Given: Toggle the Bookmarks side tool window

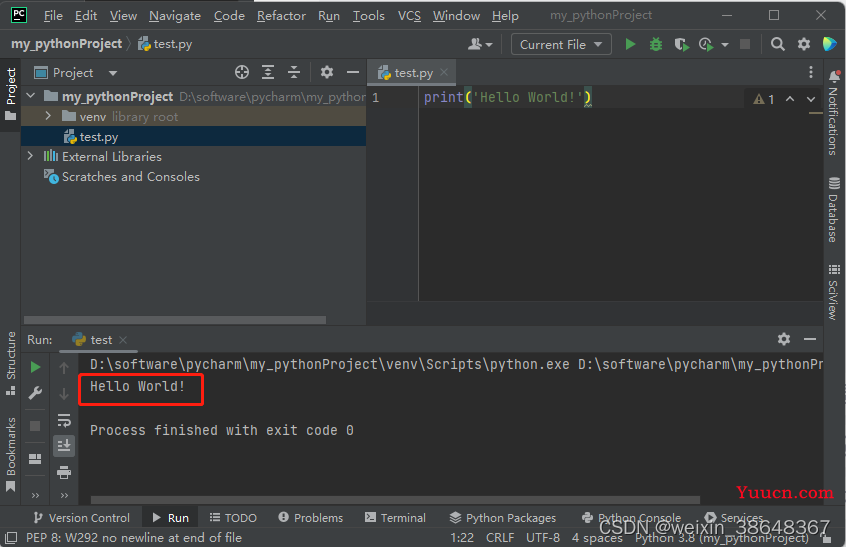Looking at the screenshot, I should [x=10, y=454].
